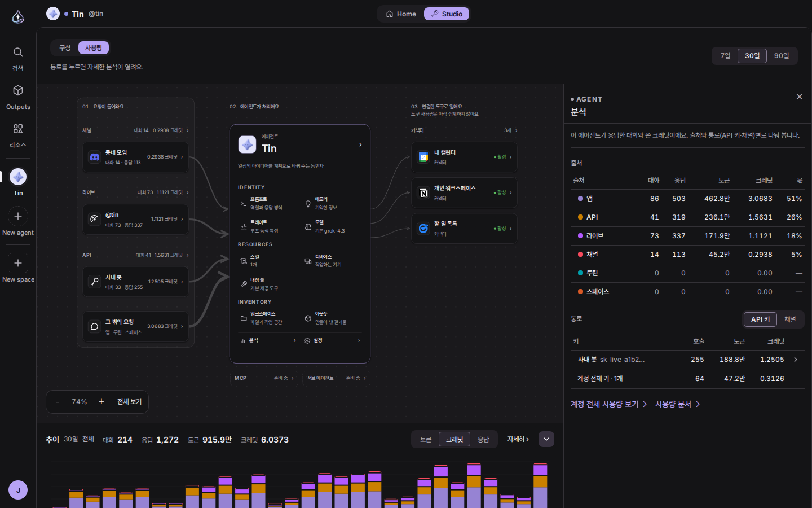Open 계정 전체 사용량 보기 link

[x=608, y=404]
